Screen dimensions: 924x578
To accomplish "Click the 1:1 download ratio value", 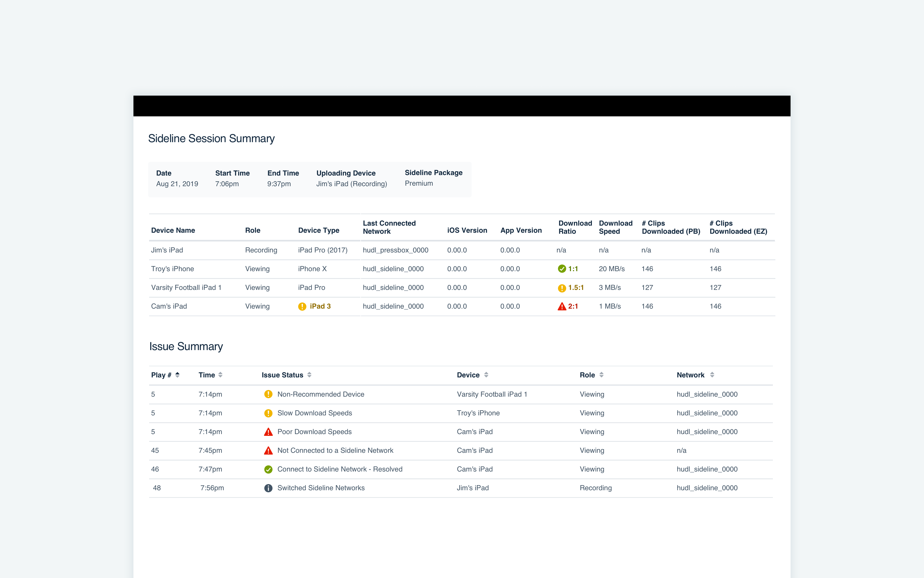I will click(x=573, y=269).
